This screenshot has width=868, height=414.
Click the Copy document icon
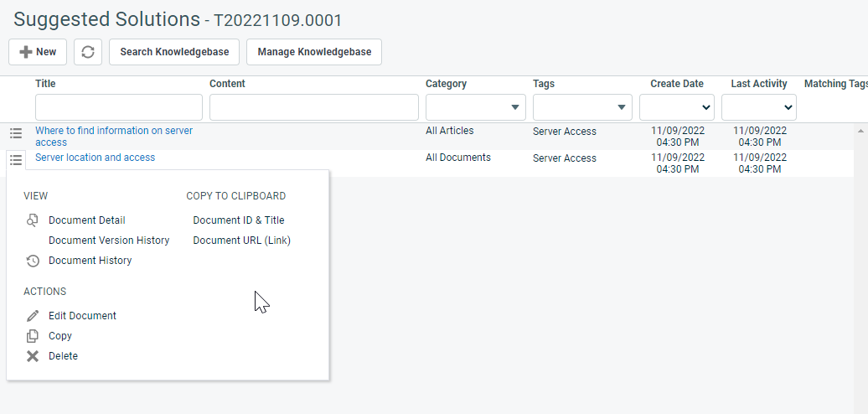(x=33, y=336)
